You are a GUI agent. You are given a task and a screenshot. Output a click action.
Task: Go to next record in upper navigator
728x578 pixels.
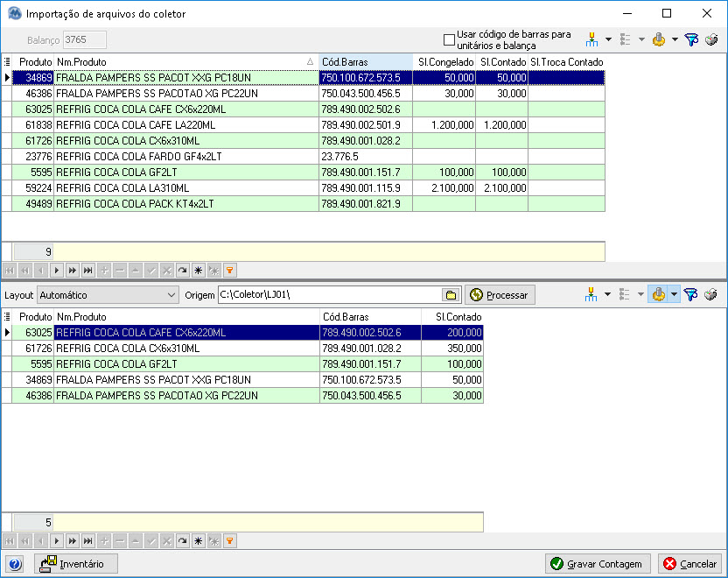(x=57, y=271)
